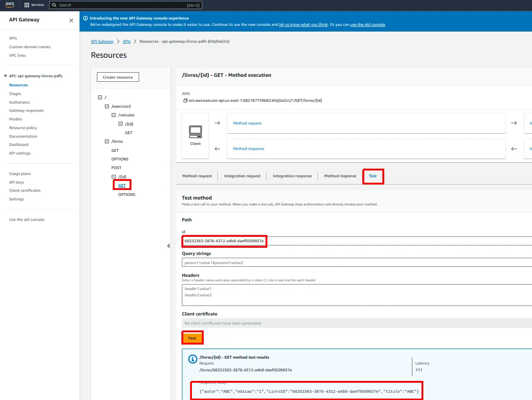Collapse the /{id} node under /veiculos
This screenshot has width=532, height=400.
coord(120,124)
